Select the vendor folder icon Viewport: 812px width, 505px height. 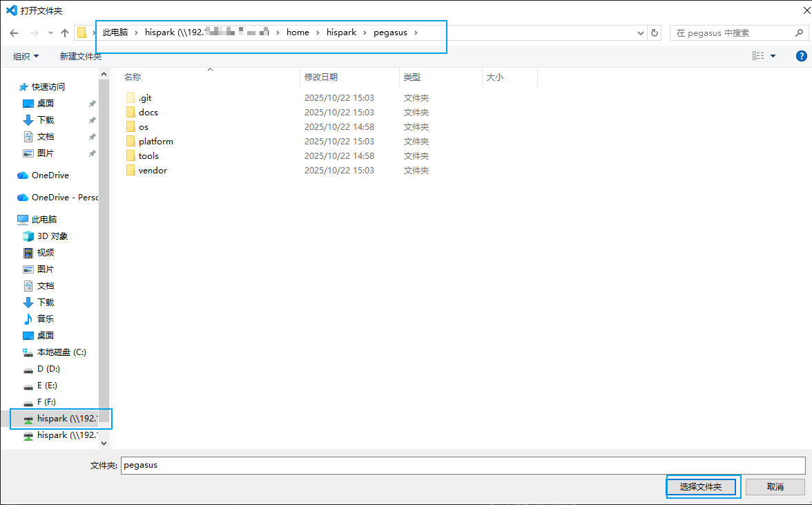pyautogui.click(x=130, y=171)
